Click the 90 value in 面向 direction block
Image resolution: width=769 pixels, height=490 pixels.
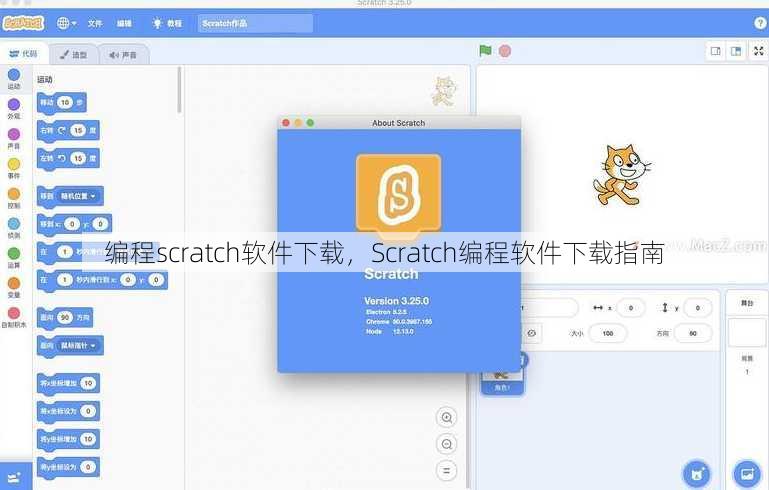pyautogui.click(x=65, y=317)
